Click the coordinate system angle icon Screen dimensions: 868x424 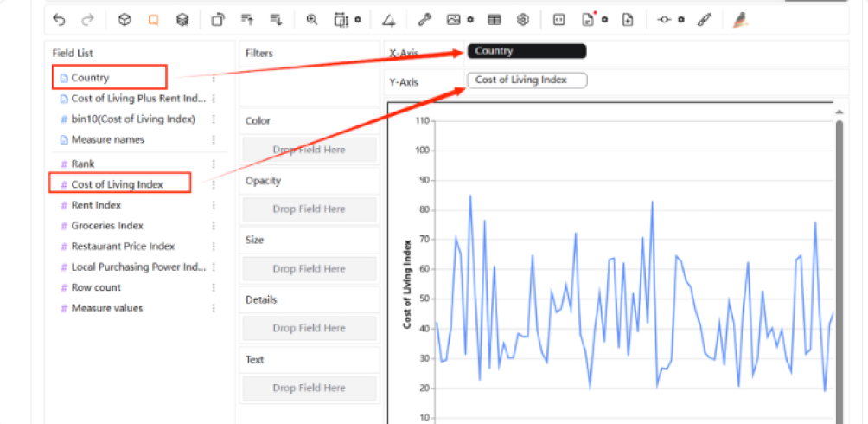[388, 20]
